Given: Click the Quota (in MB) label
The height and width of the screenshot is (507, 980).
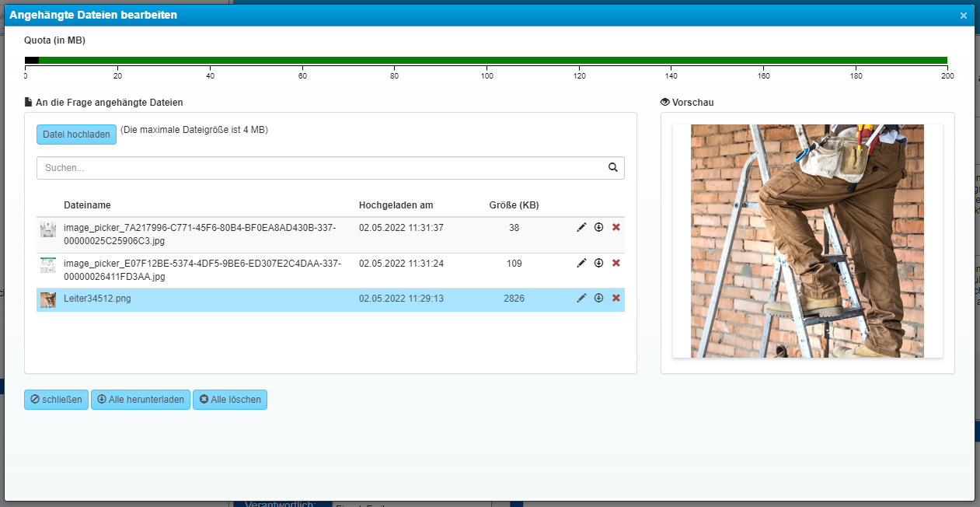Looking at the screenshot, I should coord(55,40).
